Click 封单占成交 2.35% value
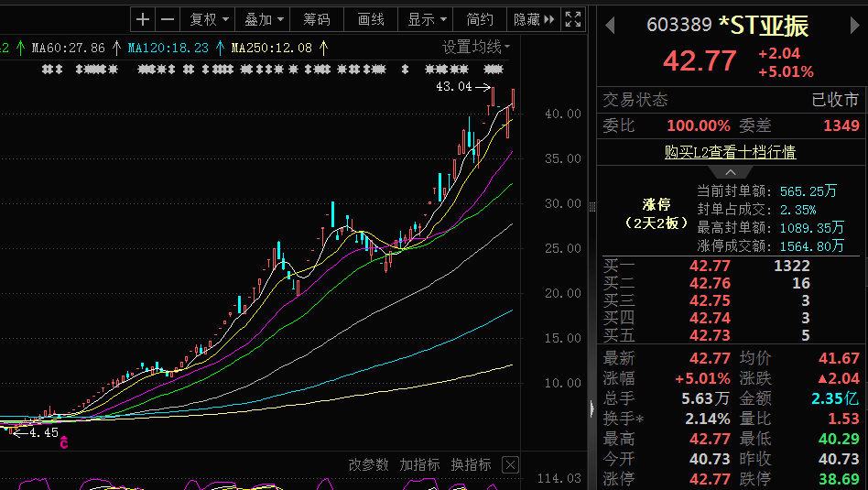The height and width of the screenshot is (490, 868). coord(797,210)
